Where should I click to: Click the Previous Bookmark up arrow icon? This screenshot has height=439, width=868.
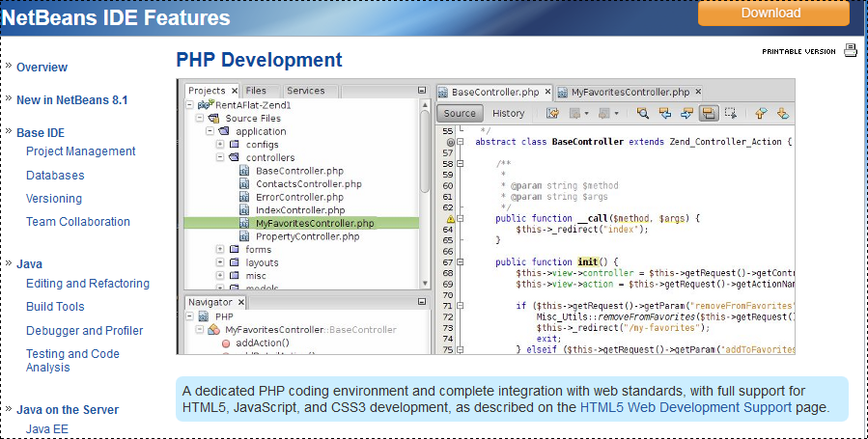760,113
